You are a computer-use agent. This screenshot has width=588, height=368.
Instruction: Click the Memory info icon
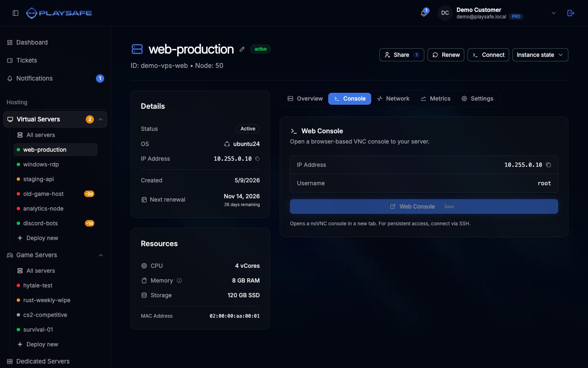[179, 280]
